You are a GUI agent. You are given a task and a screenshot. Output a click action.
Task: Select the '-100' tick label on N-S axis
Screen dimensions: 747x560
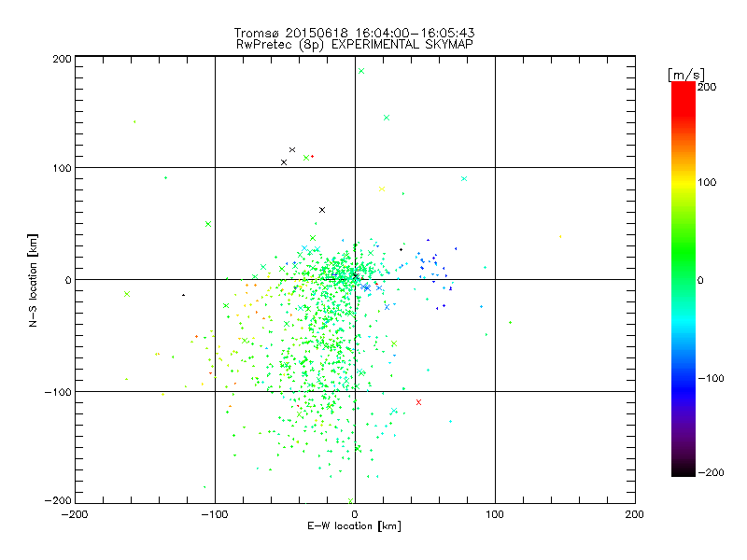pyautogui.click(x=58, y=392)
